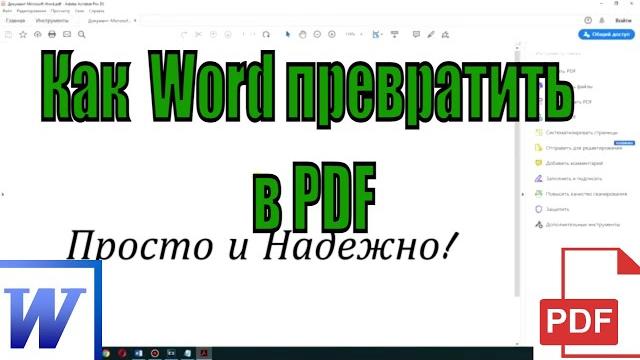Open the Просмотр menu
The height and width of the screenshot is (360, 640).
coord(60,11)
